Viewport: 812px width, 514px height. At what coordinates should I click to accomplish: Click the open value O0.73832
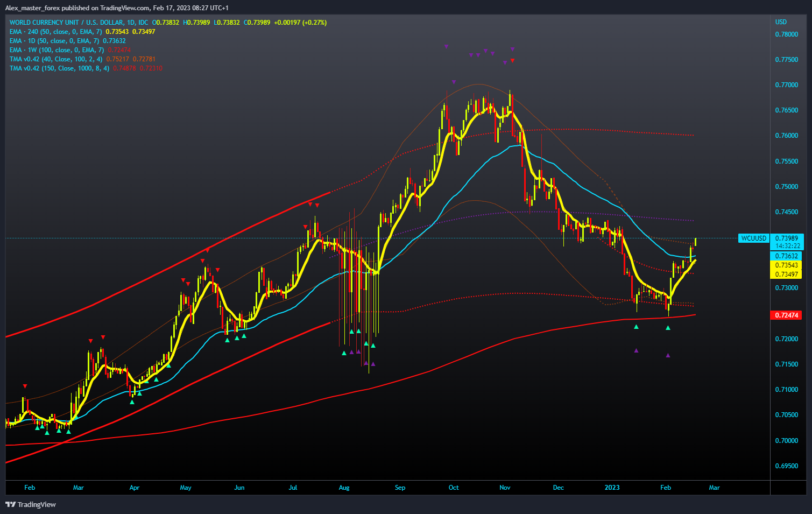[166, 23]
